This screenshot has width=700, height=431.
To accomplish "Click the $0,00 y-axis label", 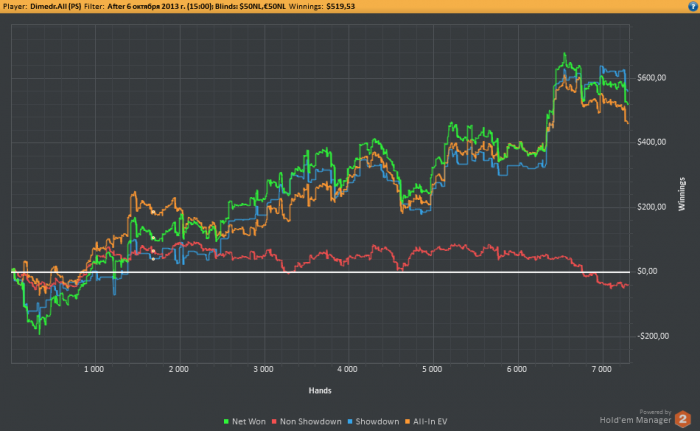I will click(647, 271).
